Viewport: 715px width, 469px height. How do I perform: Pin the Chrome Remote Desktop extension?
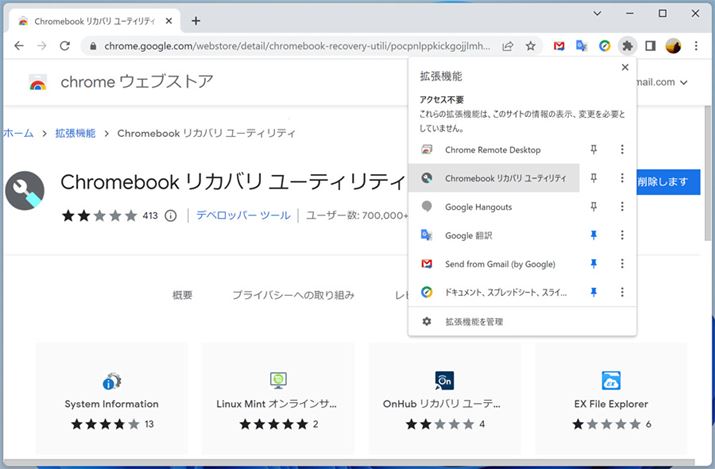pyautogui.click(x=593, y=149)
